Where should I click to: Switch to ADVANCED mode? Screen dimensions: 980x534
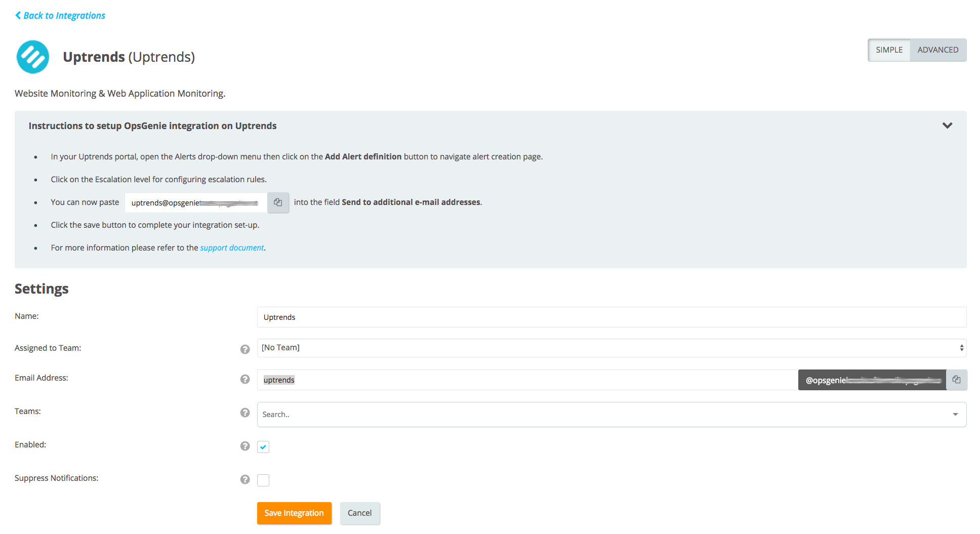tap(938, 50)
